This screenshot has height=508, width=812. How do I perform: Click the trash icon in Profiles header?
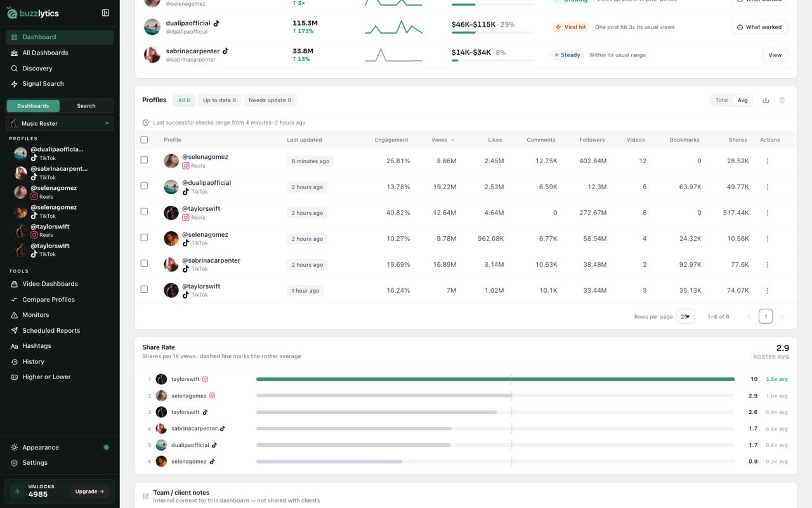(x=782, y=100)
